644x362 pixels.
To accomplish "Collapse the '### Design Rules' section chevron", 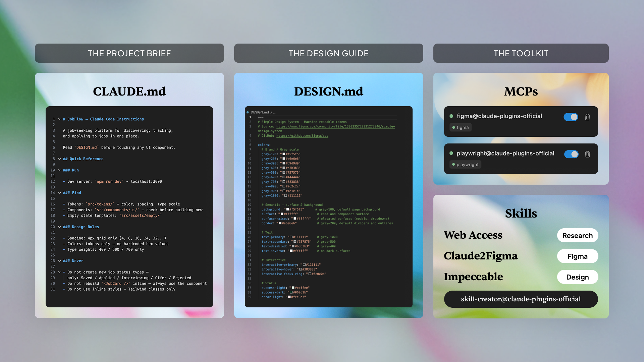I will click(x=60, y=227).
